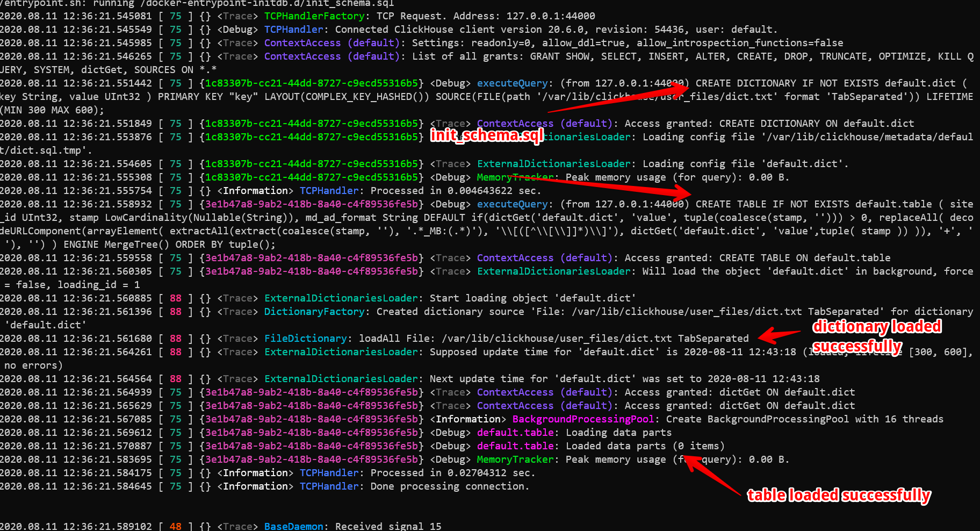Click the Debug tag on Connected ClickHouse client line
The image size is (980, 531).
point(238,29)
